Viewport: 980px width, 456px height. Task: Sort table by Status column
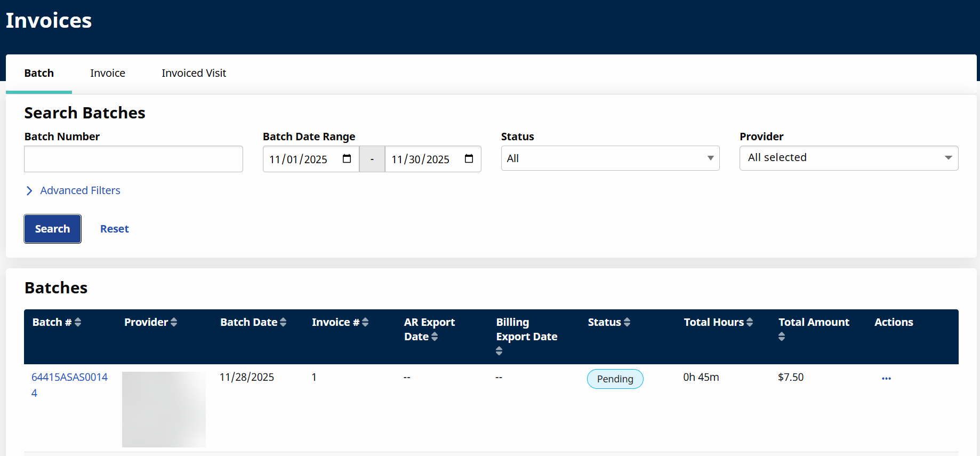coord(627,322)
